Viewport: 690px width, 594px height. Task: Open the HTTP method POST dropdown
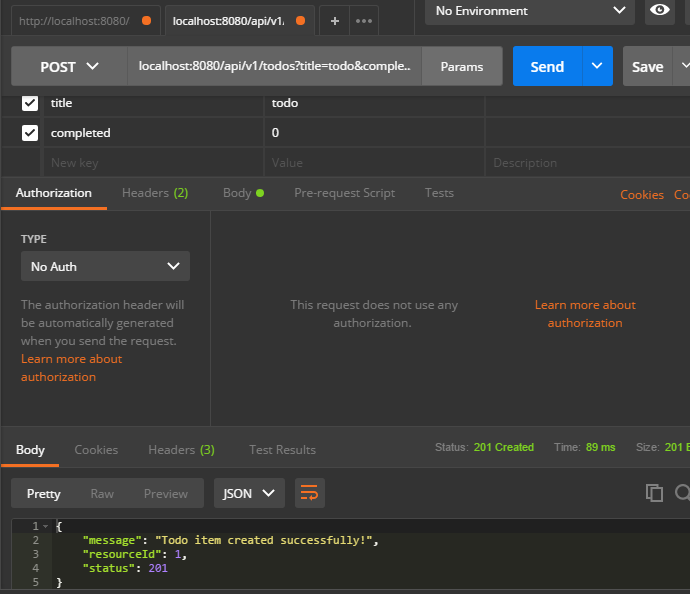pyautogui.click(x=69, y=66)
